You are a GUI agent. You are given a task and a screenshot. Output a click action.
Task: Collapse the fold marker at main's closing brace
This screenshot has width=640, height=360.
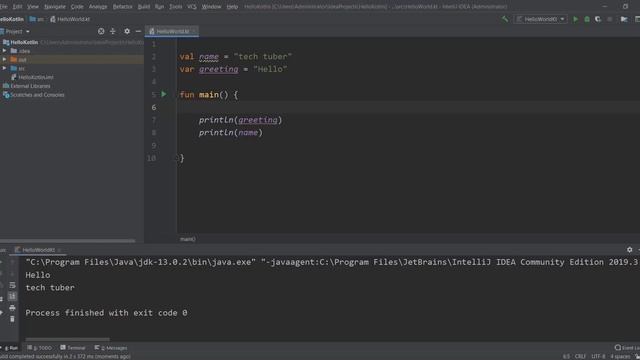[x=178, y=158]
